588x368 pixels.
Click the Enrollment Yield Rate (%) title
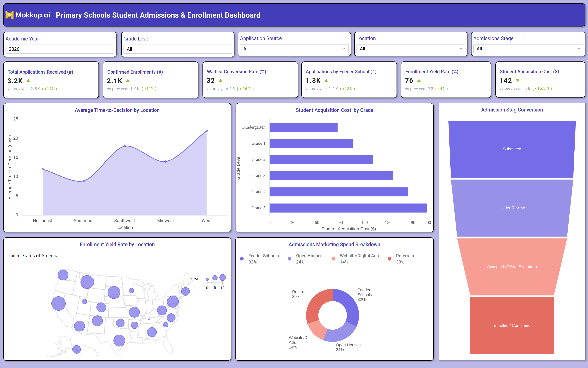[432, 72]
